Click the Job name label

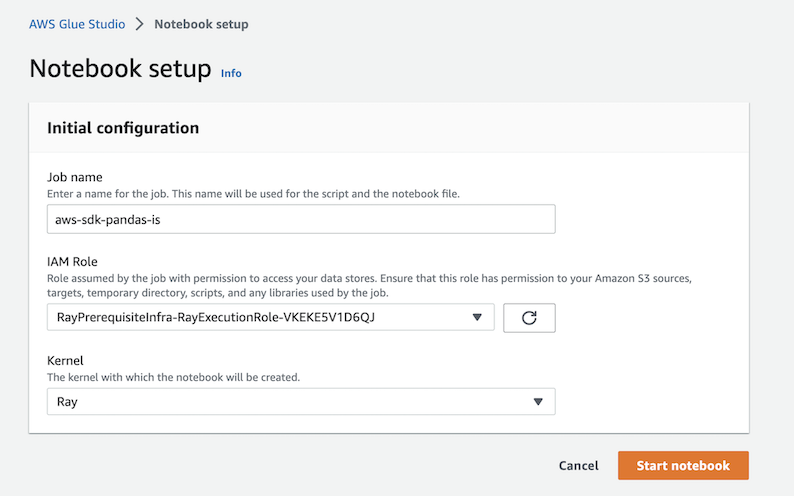coord(74,177)
